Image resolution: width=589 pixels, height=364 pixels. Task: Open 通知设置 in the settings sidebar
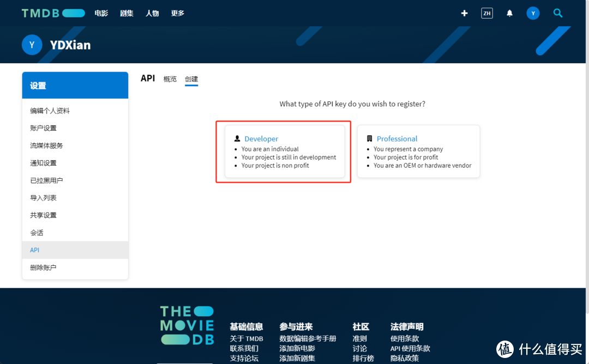pyautogui.click(x=43, y=162)
